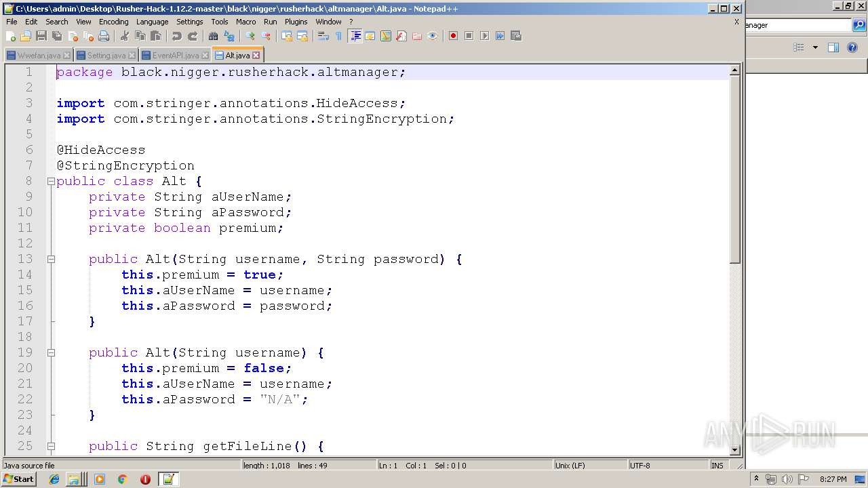Open view options dropdown in background window
868x488 pixels.
[815, 47]
